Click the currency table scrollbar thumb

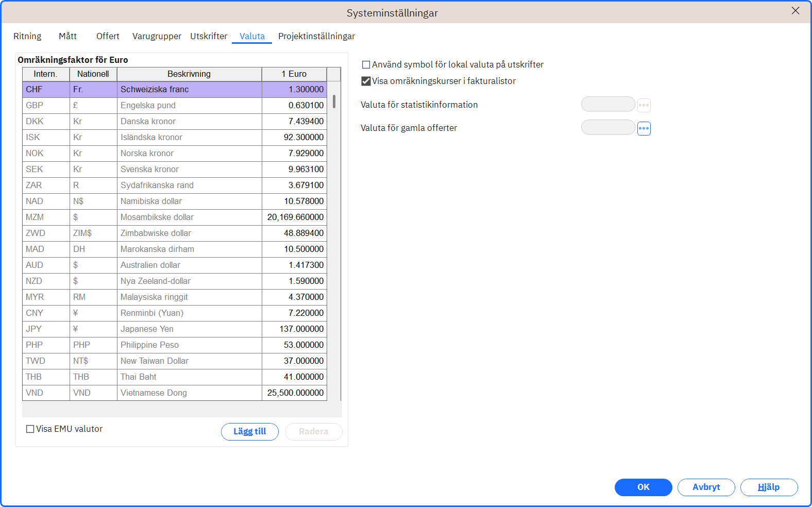tap(334, 102)
